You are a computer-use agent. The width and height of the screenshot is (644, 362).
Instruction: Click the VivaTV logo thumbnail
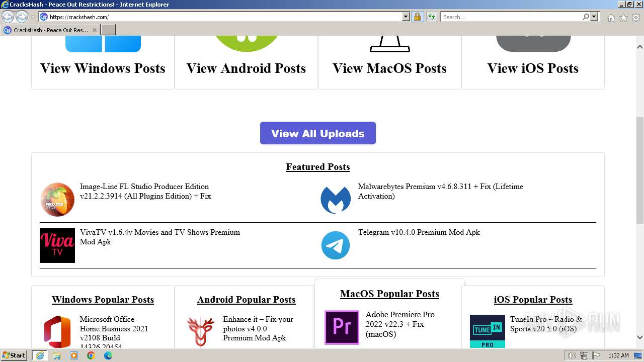click(57, 245)
